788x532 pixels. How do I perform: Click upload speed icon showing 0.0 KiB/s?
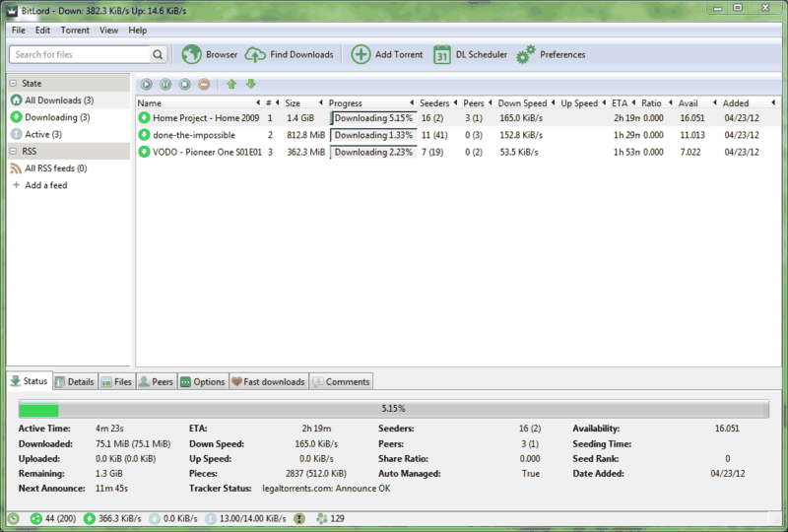click(x=155, y=518)
